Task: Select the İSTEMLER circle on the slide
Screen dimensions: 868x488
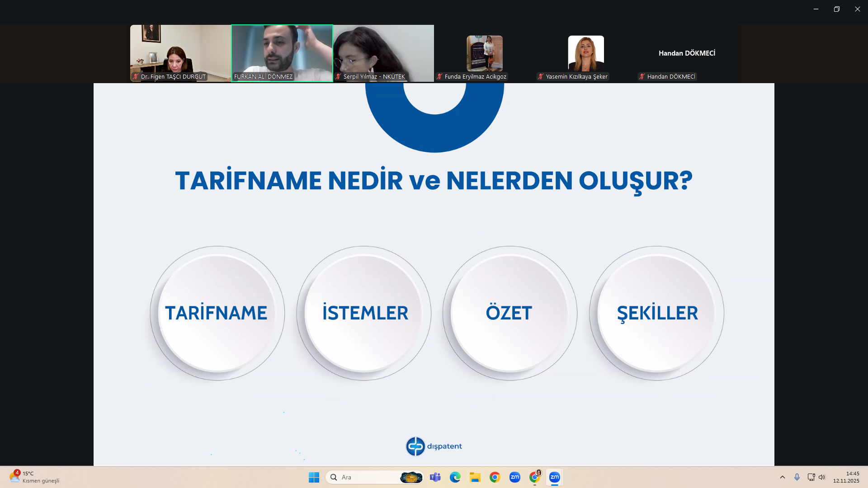Action: point(364,313)
